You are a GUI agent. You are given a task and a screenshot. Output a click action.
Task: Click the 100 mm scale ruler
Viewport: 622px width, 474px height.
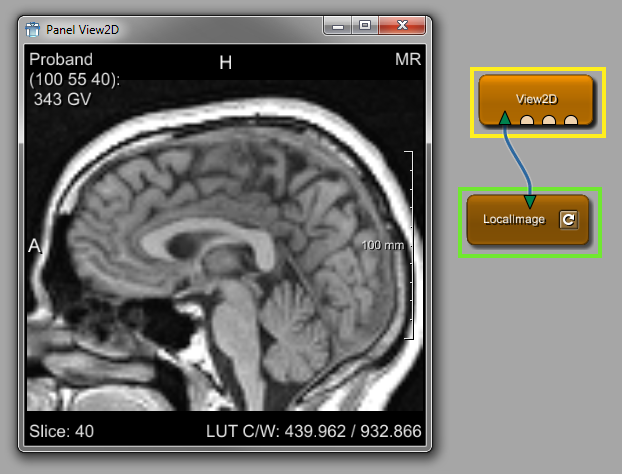tap(409, 245)
